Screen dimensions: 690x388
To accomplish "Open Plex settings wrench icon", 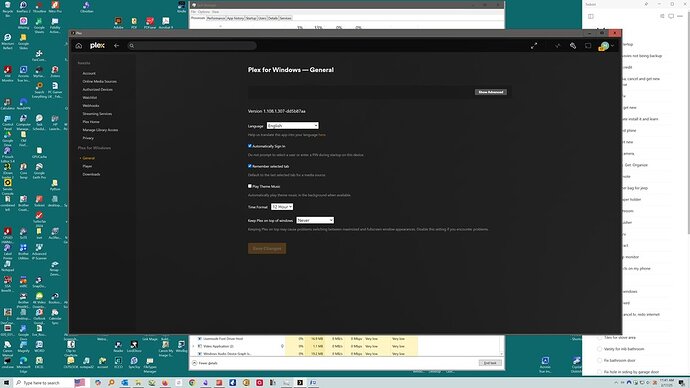I will point(573,46).
